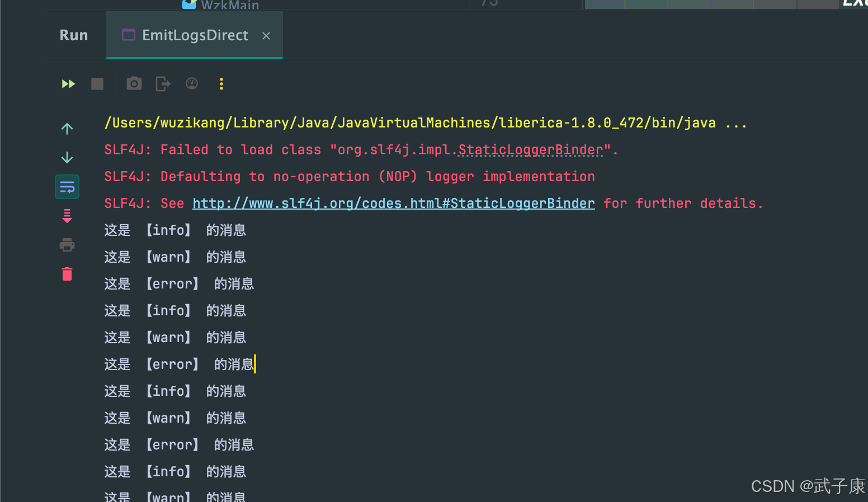Select the Run tool window label
This screenshot has height=502, width=868.
(x=73, y=35)
